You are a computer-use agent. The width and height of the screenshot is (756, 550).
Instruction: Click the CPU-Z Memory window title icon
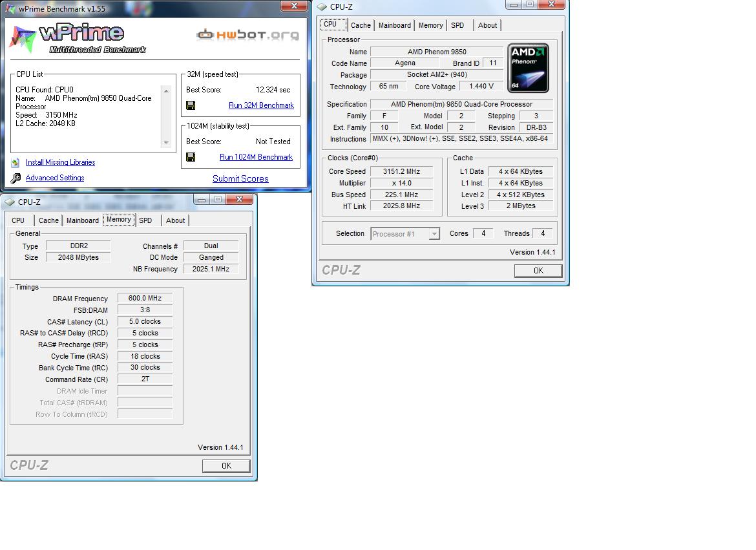coord(10,202)
